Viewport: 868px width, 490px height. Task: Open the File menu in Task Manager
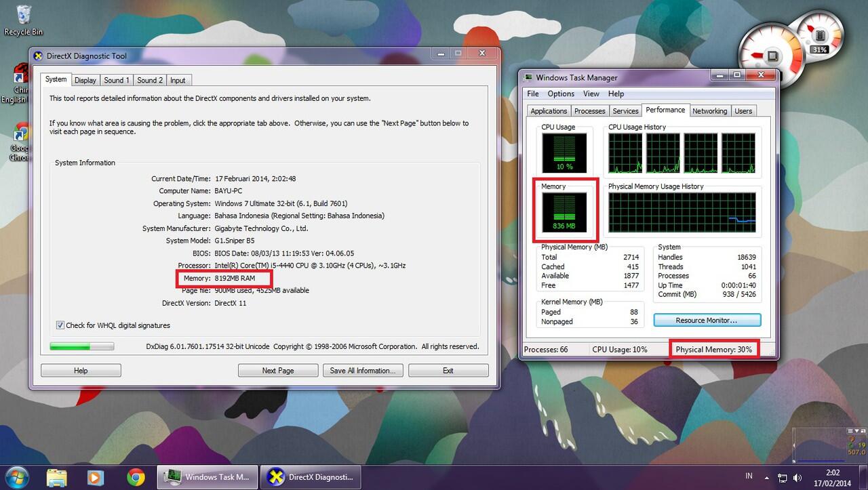pyautogui.click(x=533, y=94)
